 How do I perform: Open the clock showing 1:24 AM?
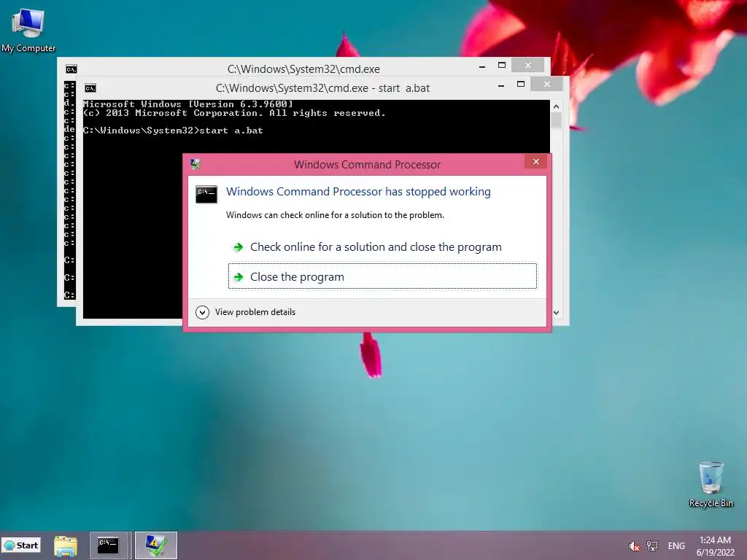click(715, 545)
